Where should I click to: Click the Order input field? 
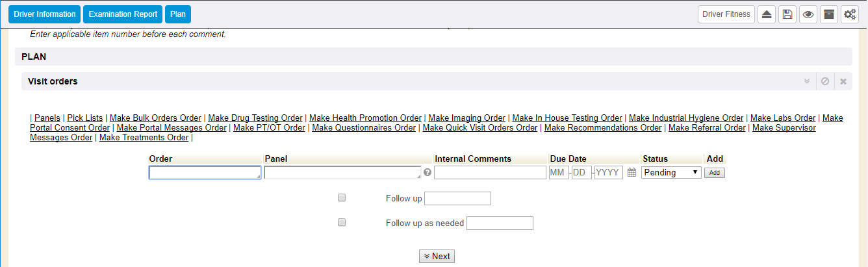click(205, 173)
